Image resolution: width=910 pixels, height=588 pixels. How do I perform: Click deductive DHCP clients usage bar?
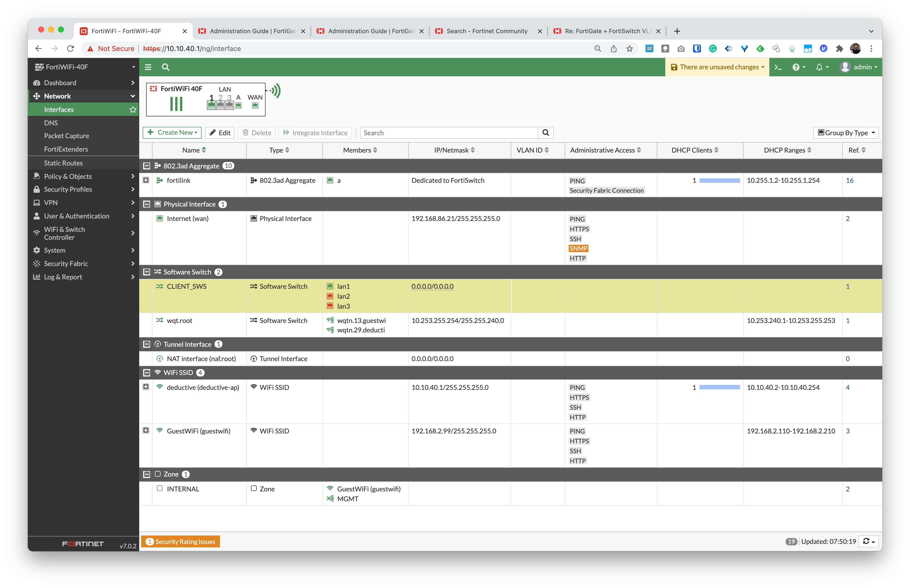(719, 387)
